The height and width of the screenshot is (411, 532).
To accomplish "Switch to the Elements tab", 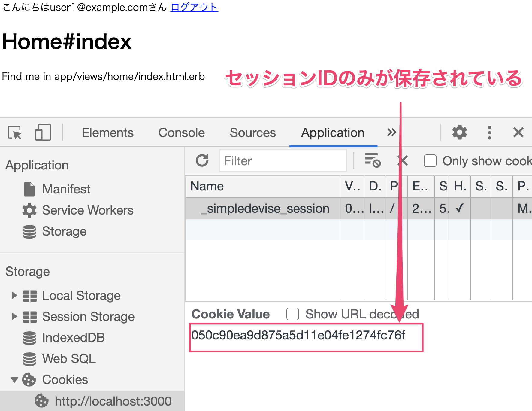I will point(107,133).
